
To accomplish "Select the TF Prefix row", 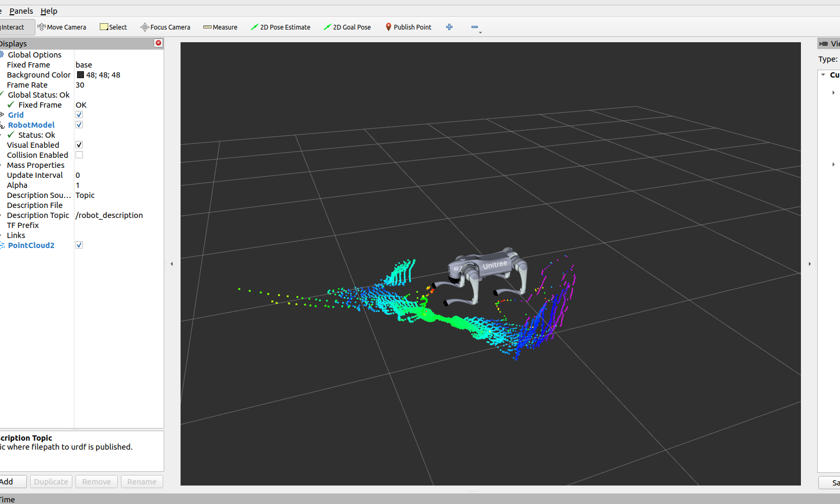I will tap(23, 225).
